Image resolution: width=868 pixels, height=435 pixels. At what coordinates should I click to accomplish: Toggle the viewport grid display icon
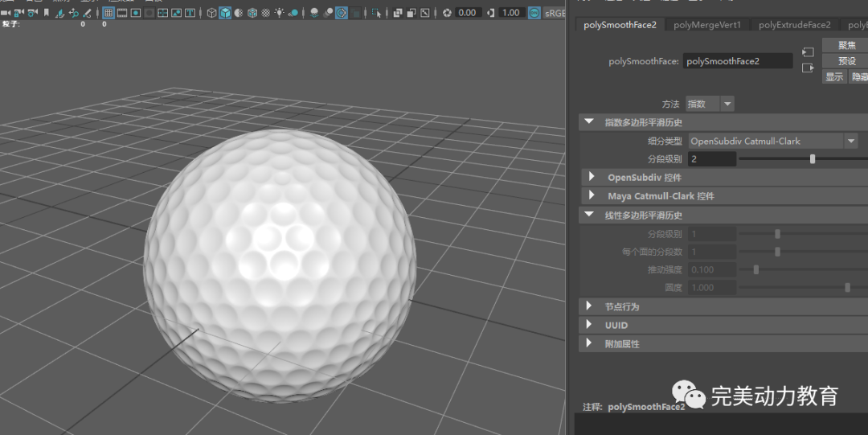tap(108, 13)
